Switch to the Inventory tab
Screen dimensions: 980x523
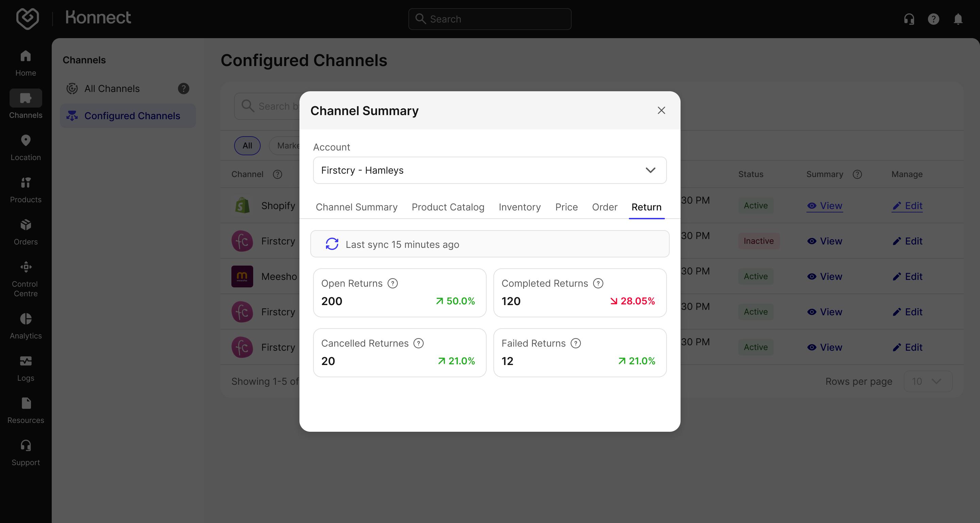pos(520,207)
